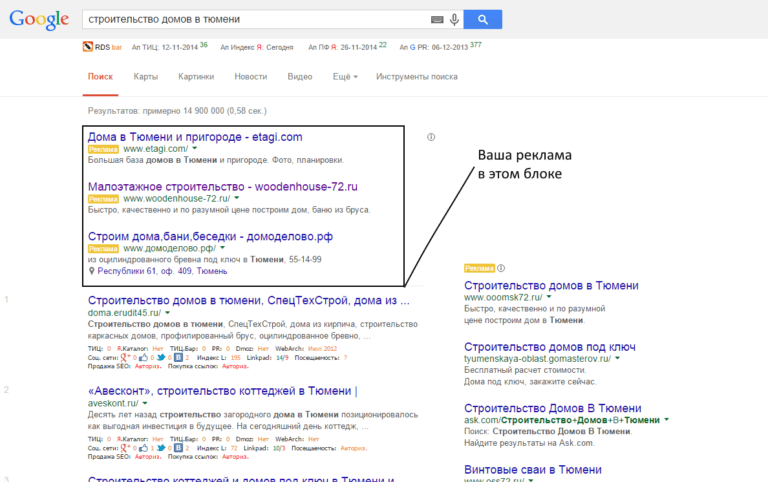Click Google+ icon in aveskont result stats
768x482 pixels.
click(125, 448)
